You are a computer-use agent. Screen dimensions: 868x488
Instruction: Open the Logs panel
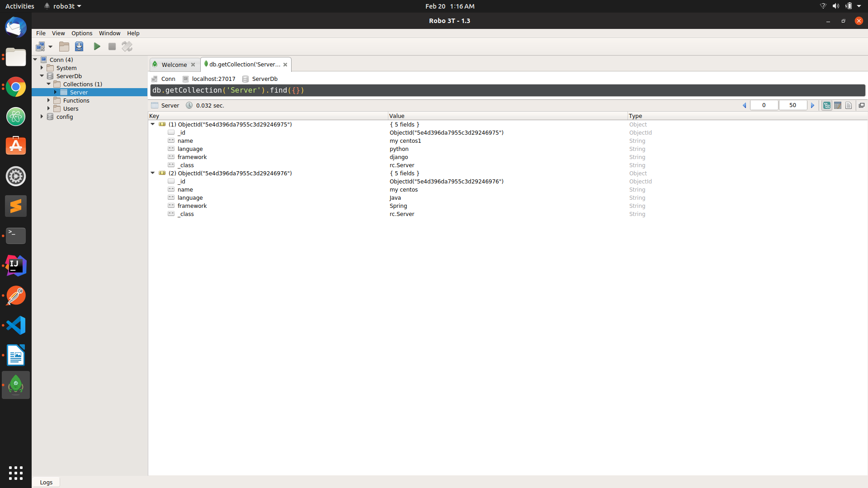pyautogui.click(x=46, y=482)
